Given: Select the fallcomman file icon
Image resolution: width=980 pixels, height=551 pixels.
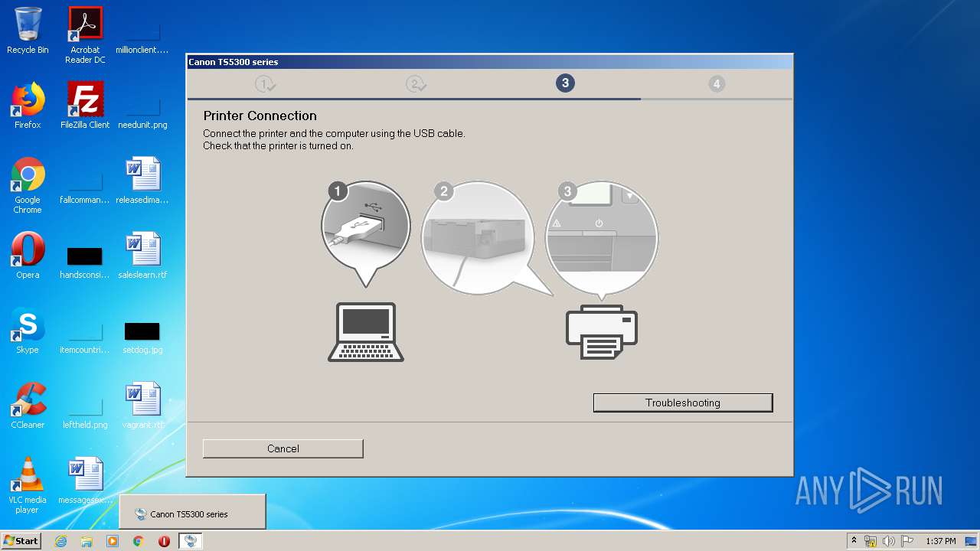Looking at the screenshot, I should point(85,185).
